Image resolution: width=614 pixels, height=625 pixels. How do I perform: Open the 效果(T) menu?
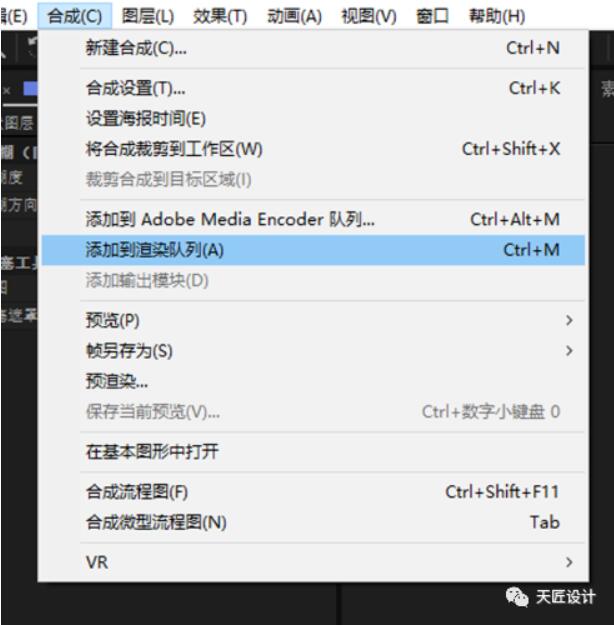click(x=220, y=16)
